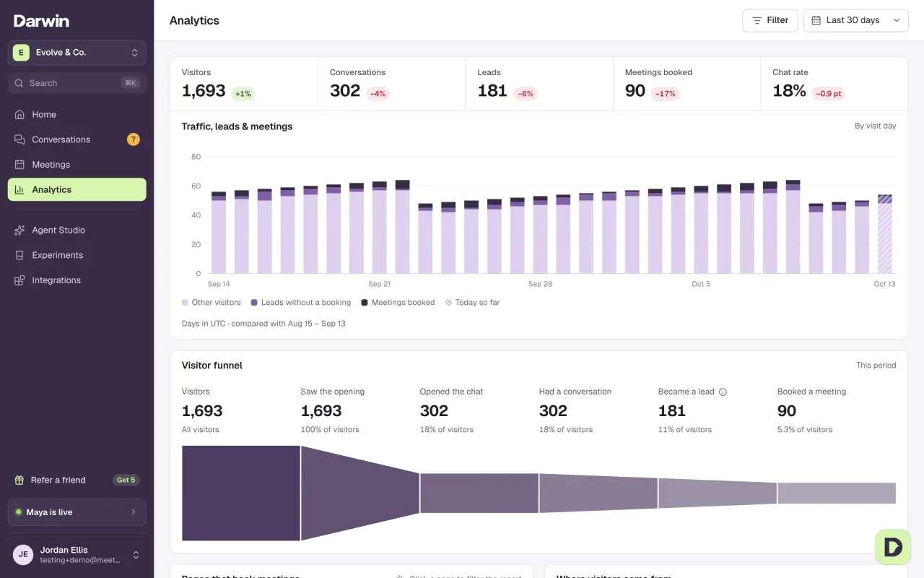This screenshot has width=924, height=578.
Task: Click the search magnifier icon
Action: coord(19,83)
